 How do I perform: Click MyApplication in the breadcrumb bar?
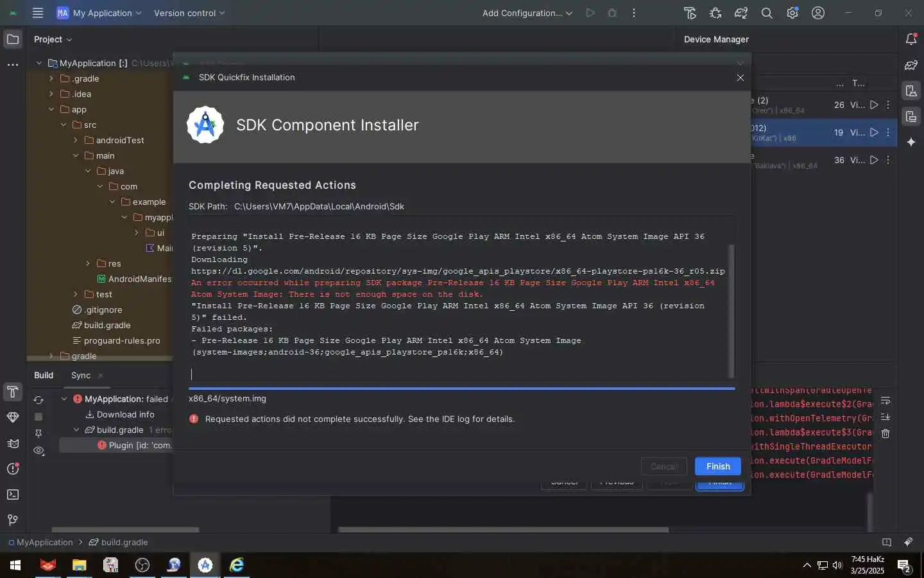40,542
